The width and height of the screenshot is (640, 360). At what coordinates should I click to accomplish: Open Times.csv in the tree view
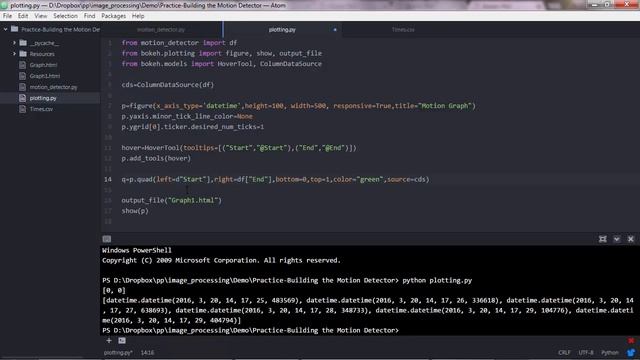(41, 109)
